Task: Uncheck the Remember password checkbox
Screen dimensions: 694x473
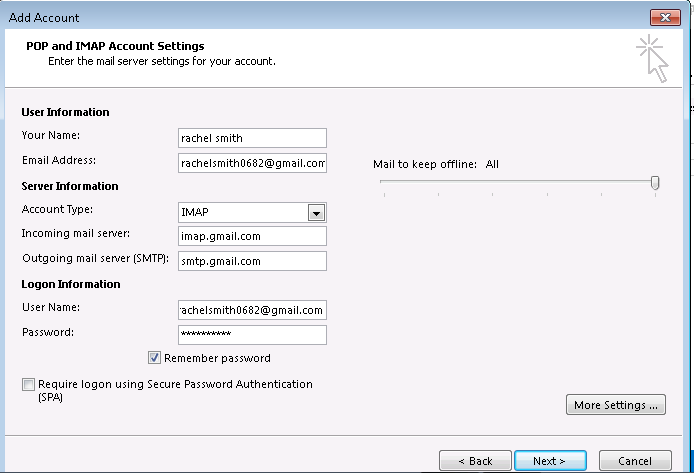Action: (154, 358)
